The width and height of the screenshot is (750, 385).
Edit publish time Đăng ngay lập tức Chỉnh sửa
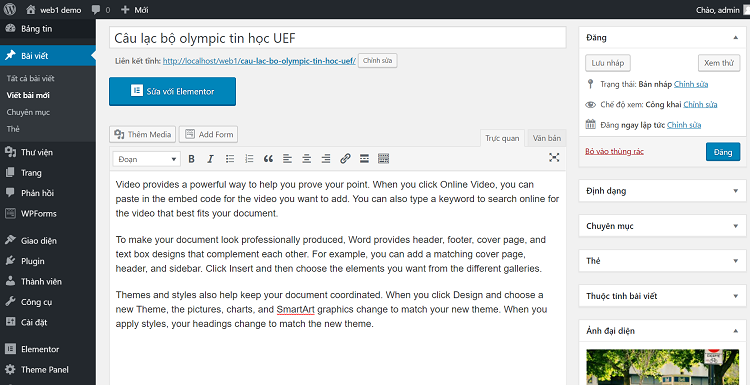684,125
